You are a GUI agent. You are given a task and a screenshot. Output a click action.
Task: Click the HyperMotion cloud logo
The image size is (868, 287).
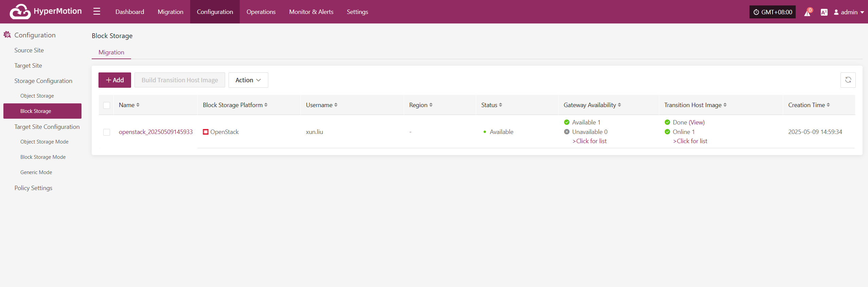point(20,12)
